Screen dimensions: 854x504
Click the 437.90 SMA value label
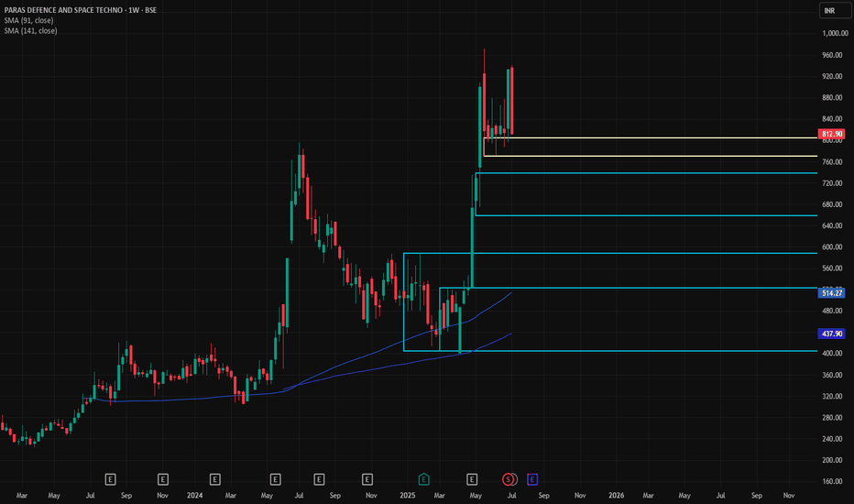(x=832, y=334)
